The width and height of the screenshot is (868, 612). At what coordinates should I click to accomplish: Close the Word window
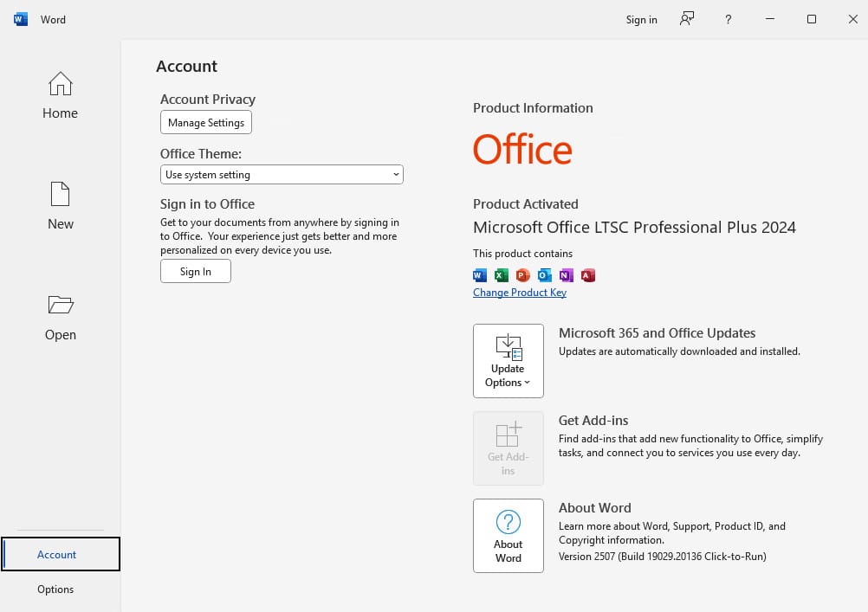tap(852, 19)
